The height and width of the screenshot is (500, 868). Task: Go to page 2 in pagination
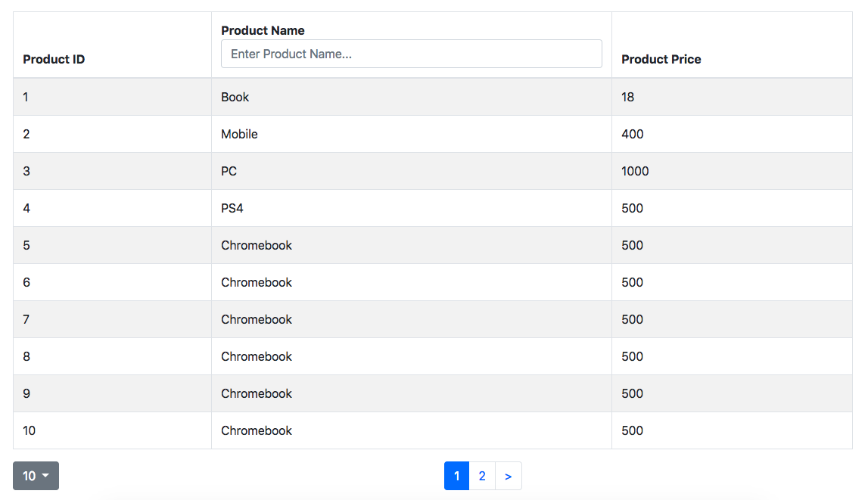(482, 476)
